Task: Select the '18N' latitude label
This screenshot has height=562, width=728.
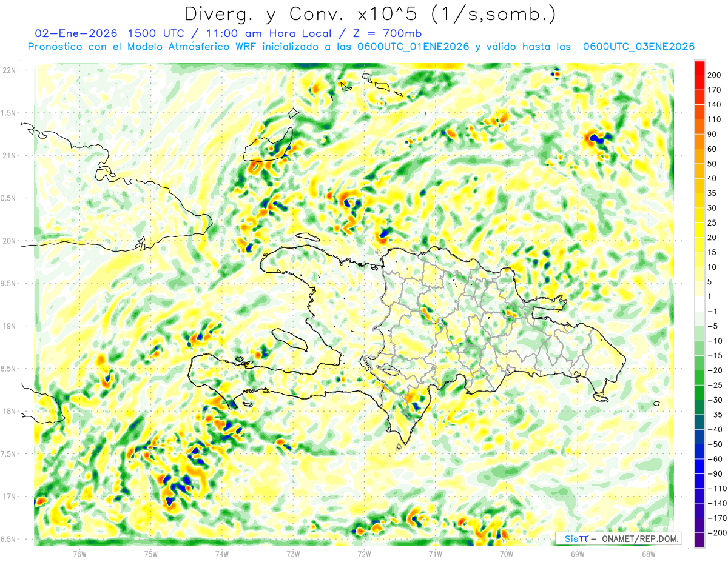Action: click(9, 411)
